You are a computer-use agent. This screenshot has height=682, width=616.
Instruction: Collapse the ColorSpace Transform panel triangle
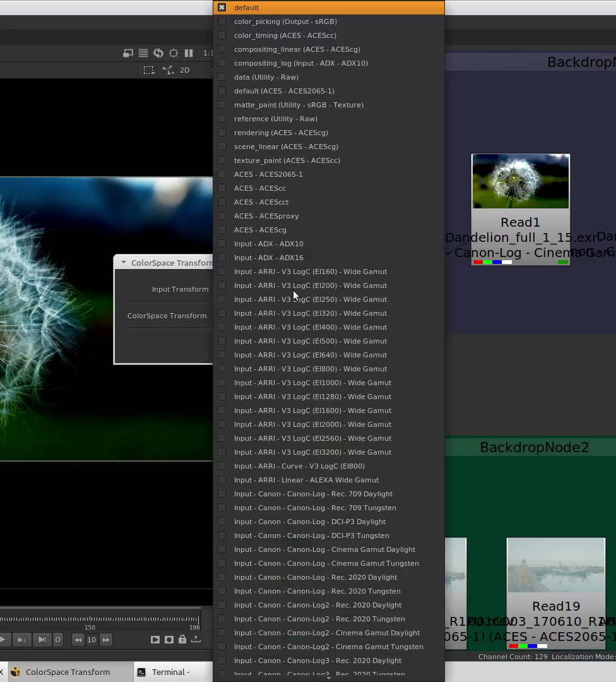pos(124,263)
